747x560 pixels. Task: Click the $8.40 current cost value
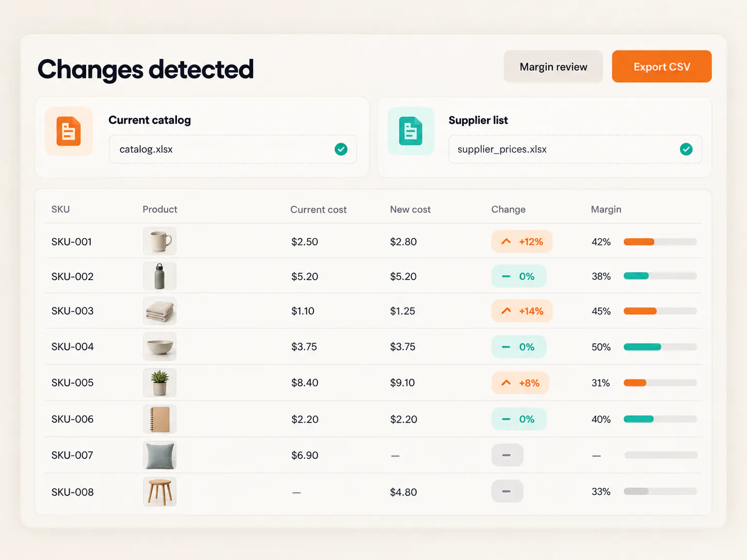coord(304,383)
